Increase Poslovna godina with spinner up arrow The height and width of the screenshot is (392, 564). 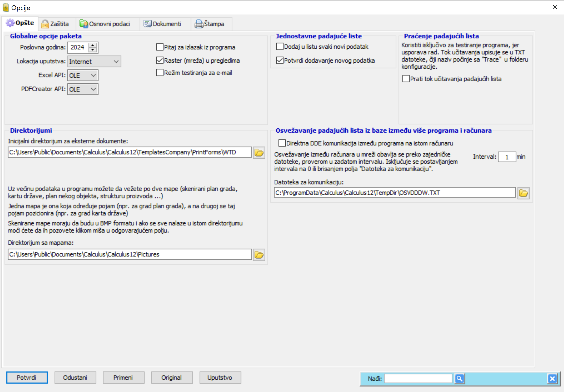click(x=93, y=45)
